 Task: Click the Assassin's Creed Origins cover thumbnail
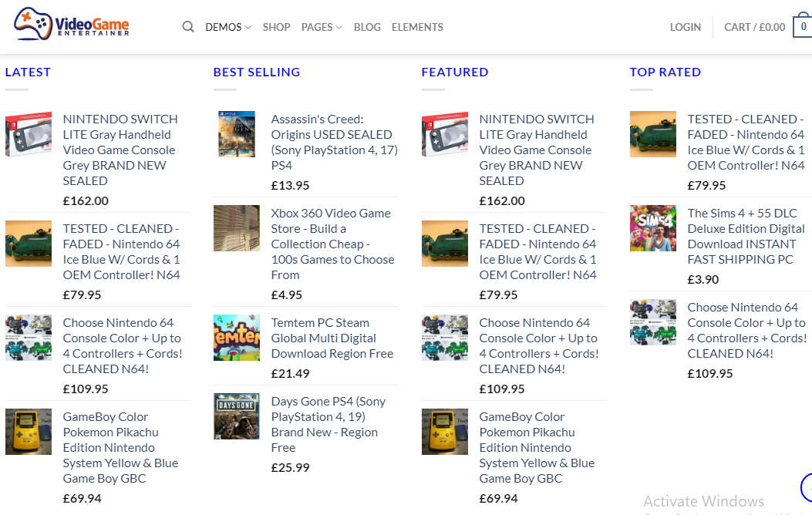click(x=237, y=134)
